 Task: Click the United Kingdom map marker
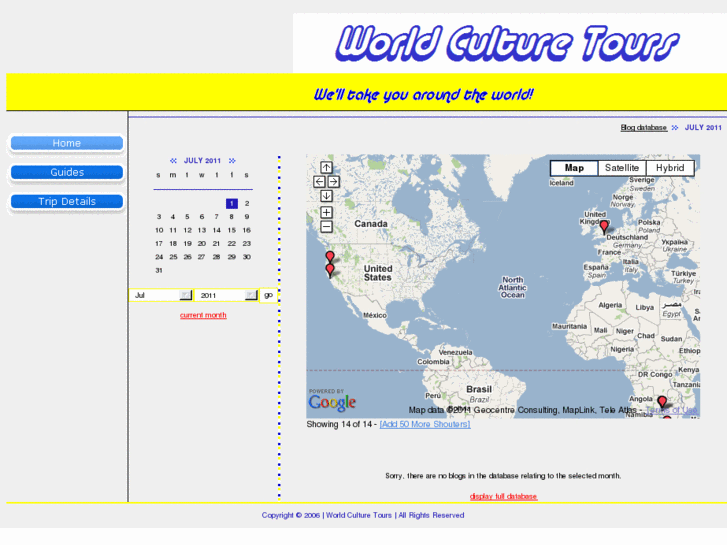point(604,227)
